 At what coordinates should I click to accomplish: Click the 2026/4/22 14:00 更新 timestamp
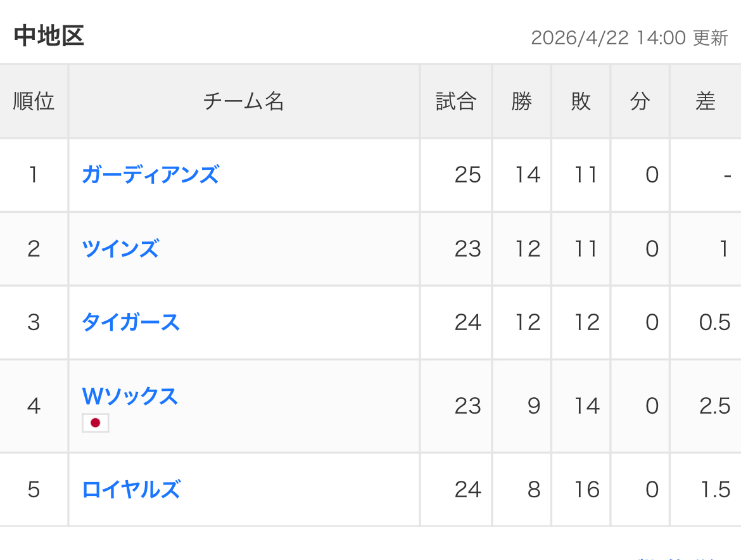coord(629,38)
